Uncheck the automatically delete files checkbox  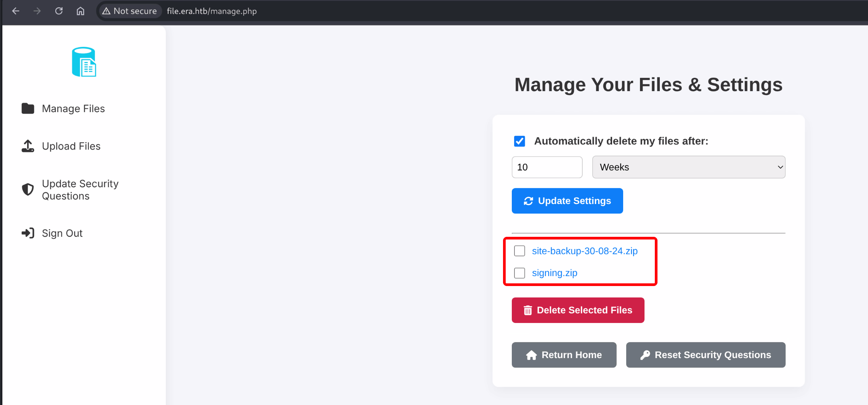tap(519, 141)
